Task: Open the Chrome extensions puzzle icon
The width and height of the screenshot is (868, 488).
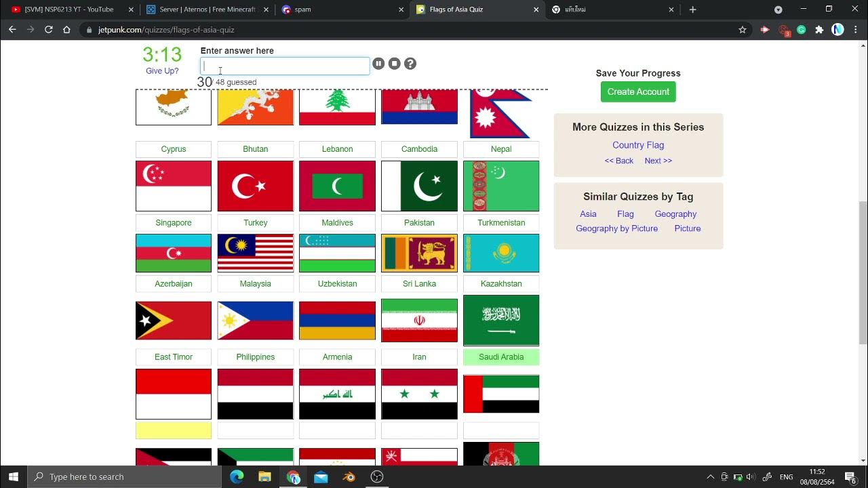Action: [819, 30]
